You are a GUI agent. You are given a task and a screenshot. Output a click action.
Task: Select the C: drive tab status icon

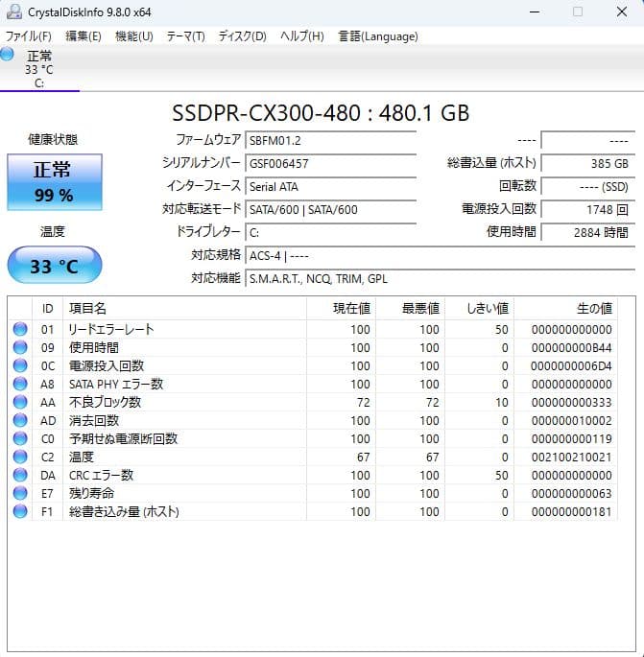pos(7,54)
